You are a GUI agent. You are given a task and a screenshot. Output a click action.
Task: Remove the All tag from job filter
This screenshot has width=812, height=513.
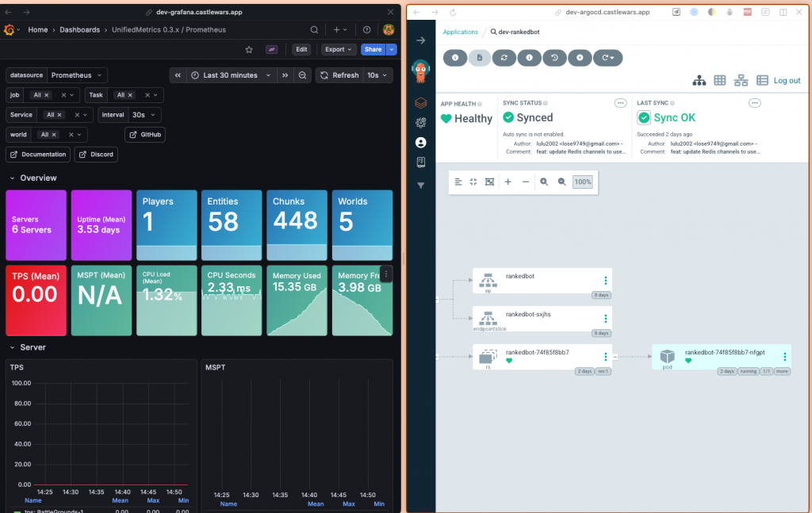click(x=47, y=95)
